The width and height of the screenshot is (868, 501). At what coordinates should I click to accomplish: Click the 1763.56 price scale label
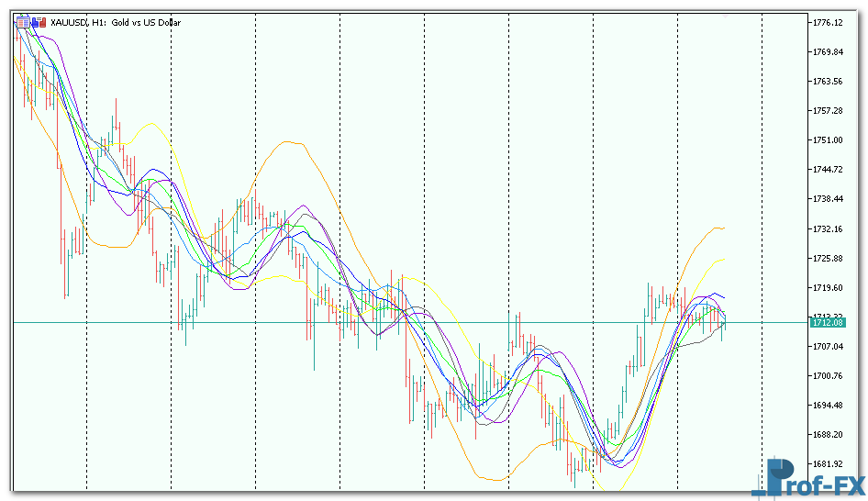[x=827, y=82]
